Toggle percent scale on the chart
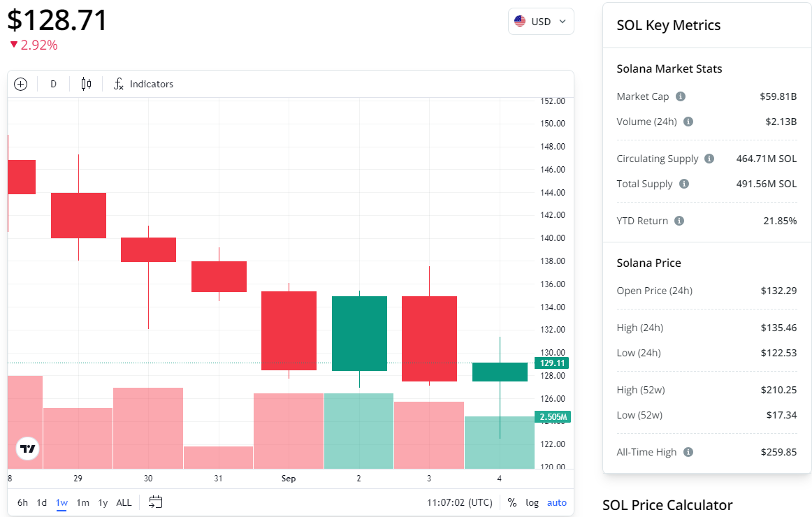The width and height of the screenshot is (812, 517). click(x=512, y=502)
